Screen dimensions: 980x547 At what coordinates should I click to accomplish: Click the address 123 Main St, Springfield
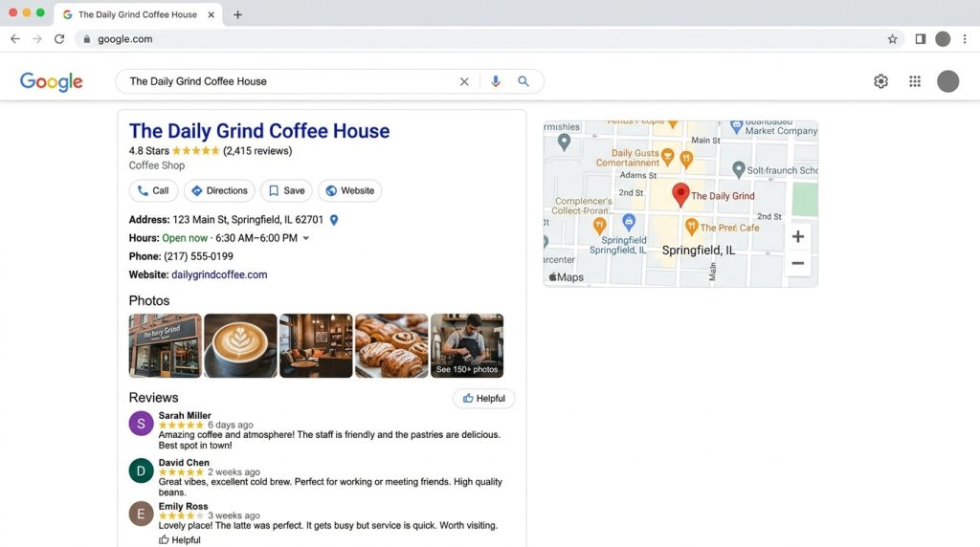248,220
